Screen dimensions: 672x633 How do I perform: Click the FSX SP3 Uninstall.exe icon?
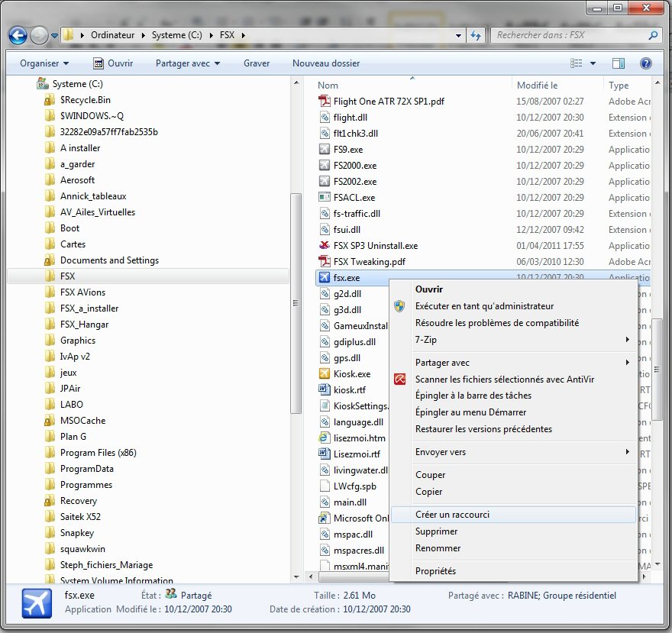(325, 246)
